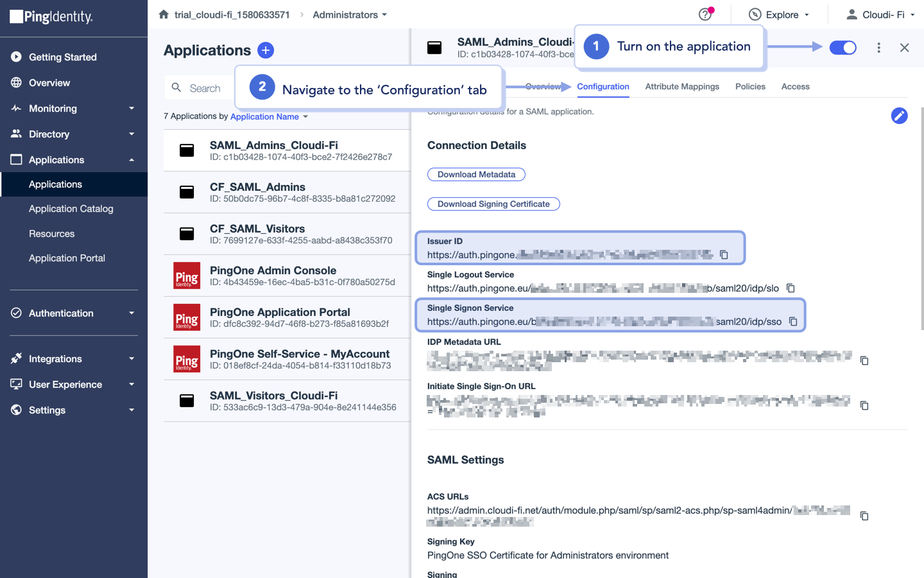Switch to the Attribute Mappings tab
The image size is (924, 578).
pos(682,86)
